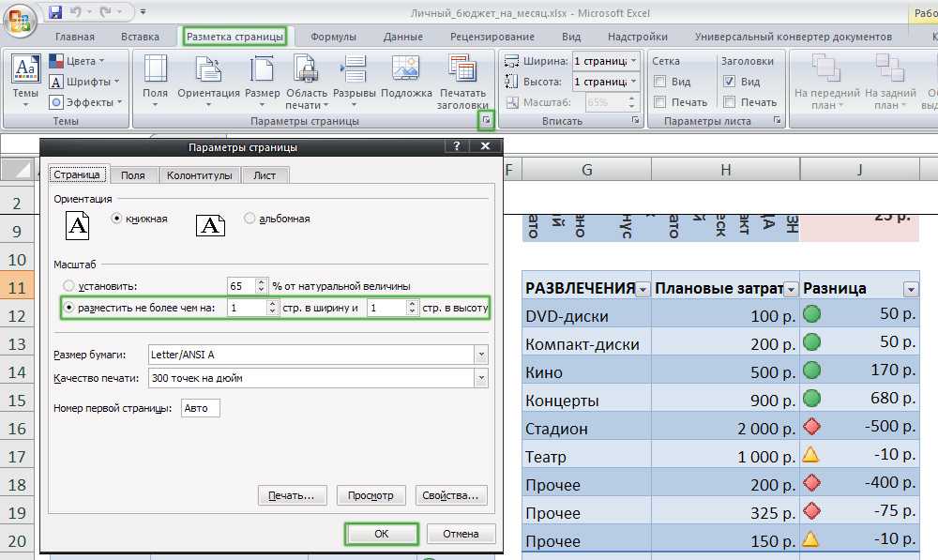This screenshot has width=938, height=560.
Task: Open the Margins (Поля) ribbon menu
Action: pos(155,82)
